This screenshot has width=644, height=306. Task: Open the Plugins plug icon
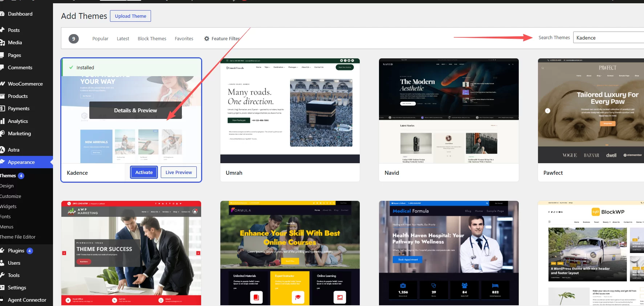pyautogui.click(x=2, y=251)
